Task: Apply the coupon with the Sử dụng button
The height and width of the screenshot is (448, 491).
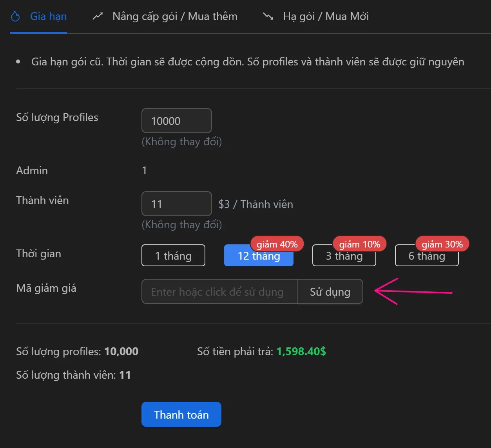Action: pos(330,292)
